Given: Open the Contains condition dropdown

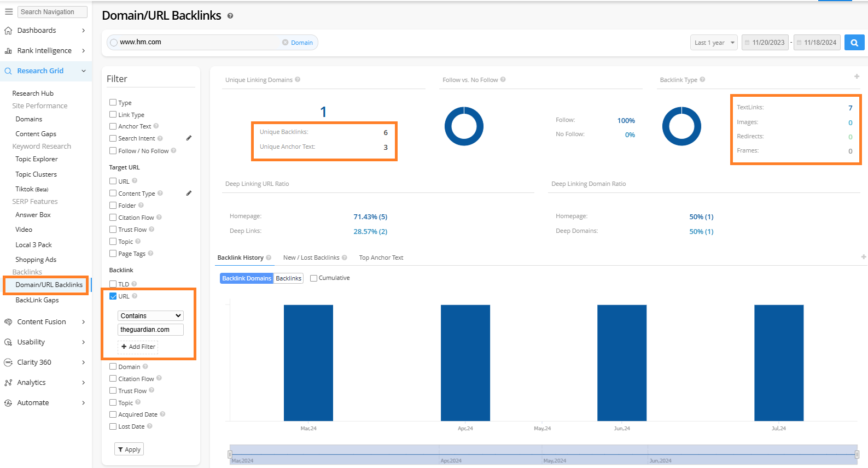Looking at the screenshot, I should pyautogui.click(x=150, y=316).
